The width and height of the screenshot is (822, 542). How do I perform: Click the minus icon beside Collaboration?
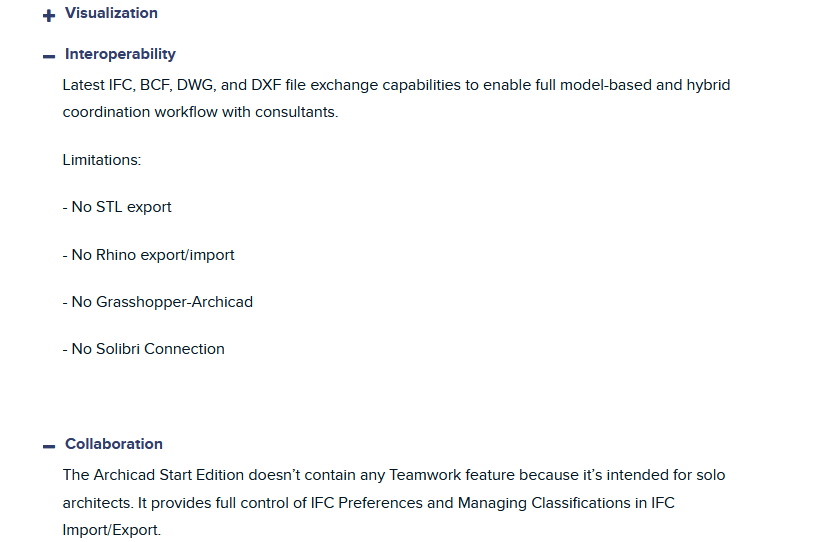[48, 446]
